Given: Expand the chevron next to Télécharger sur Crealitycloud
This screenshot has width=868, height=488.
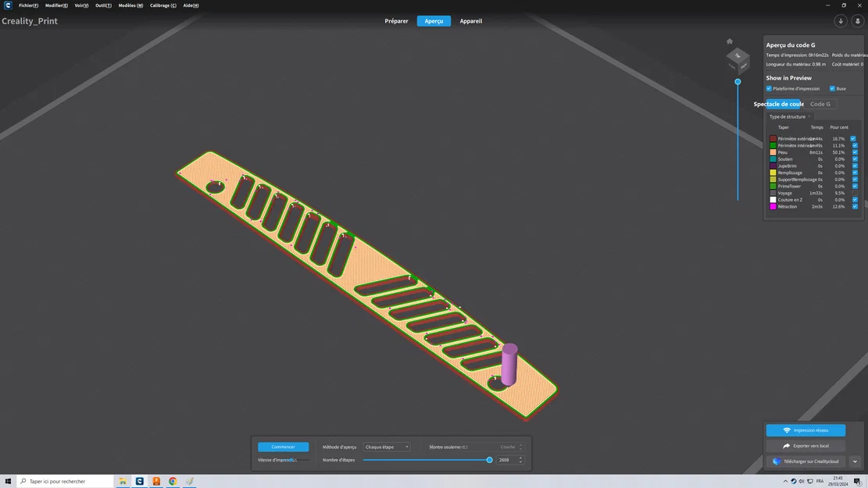Looking at the screenshot, I should coord(855,461).
